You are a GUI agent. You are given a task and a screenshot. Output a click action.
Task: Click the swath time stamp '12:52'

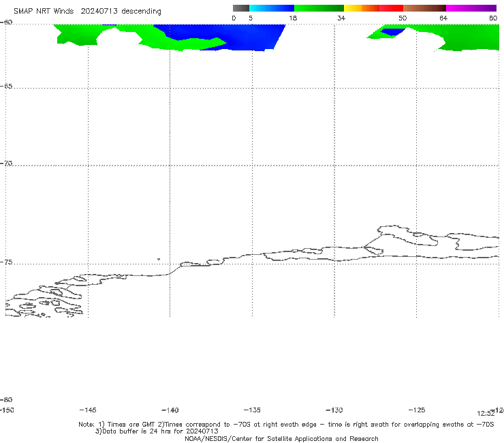(486, 414)
